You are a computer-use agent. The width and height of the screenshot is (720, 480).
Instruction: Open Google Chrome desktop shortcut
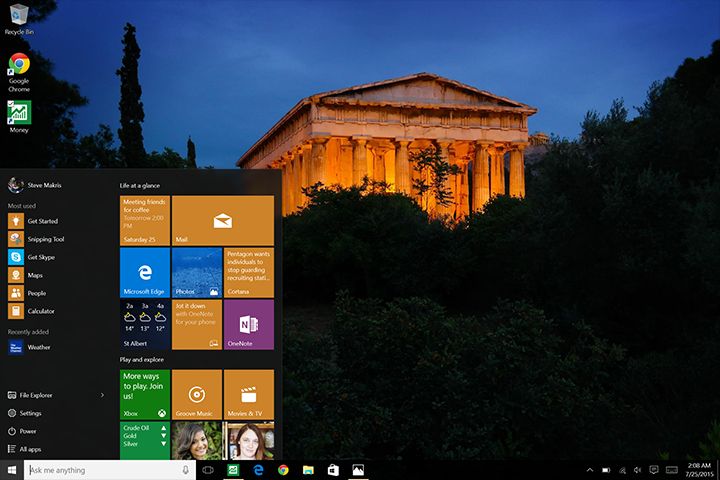pyautogui.click(x=19, y=71)
